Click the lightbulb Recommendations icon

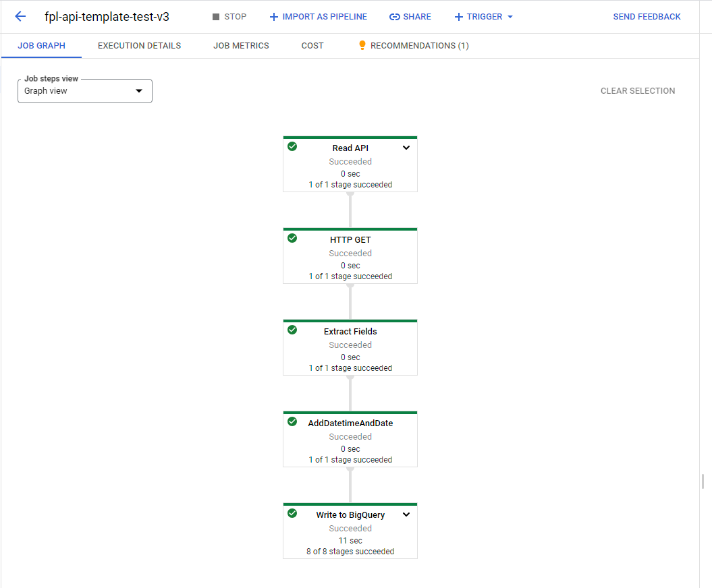(x=362, y=45)
